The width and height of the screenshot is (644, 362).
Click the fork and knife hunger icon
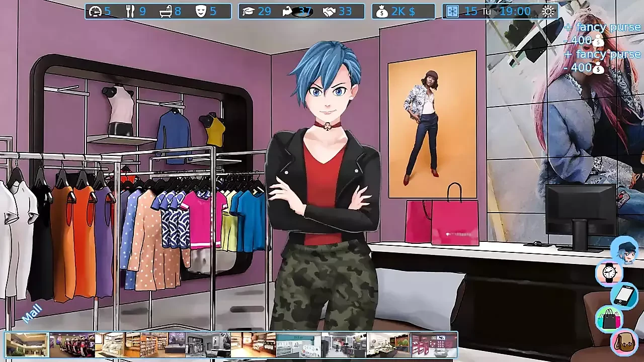coord(130,11)
